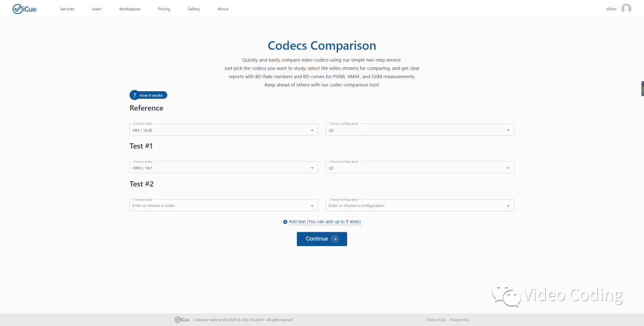Open the Services menu
644x326 pixels.
click(67, 9)
